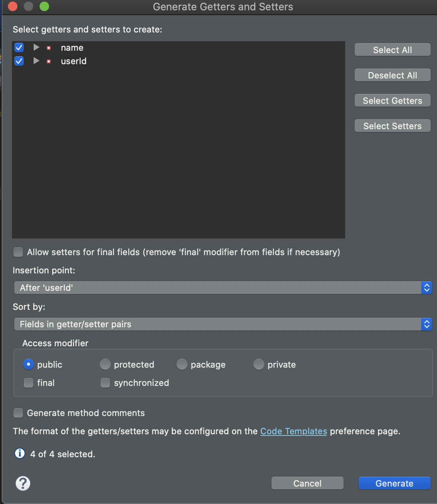The width and height of the screenshot is (437, 504).
Task: Choose the package access modifier
Action: coord(182,364)
